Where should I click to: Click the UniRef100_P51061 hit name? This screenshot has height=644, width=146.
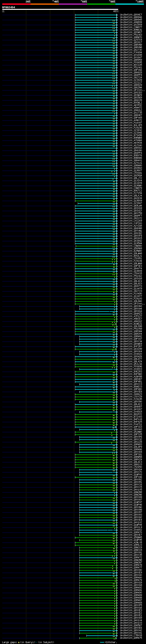coord(131,67)
